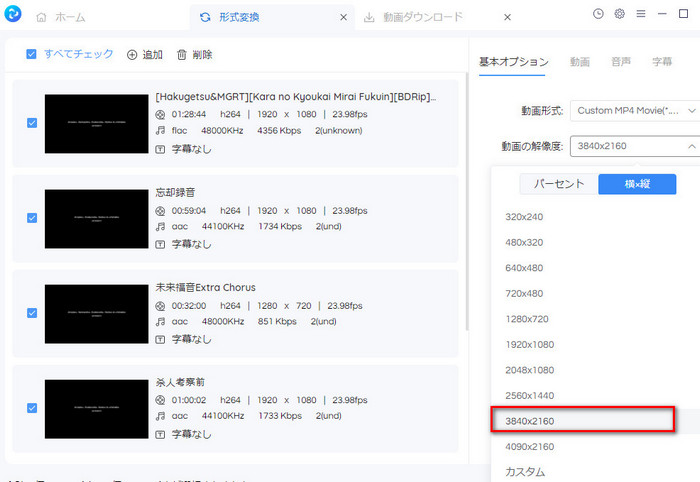Image resolution: width=700 pixels, height=482 pixels.
Task: Open the ホーム home tab
Action: tap(61, 17)
